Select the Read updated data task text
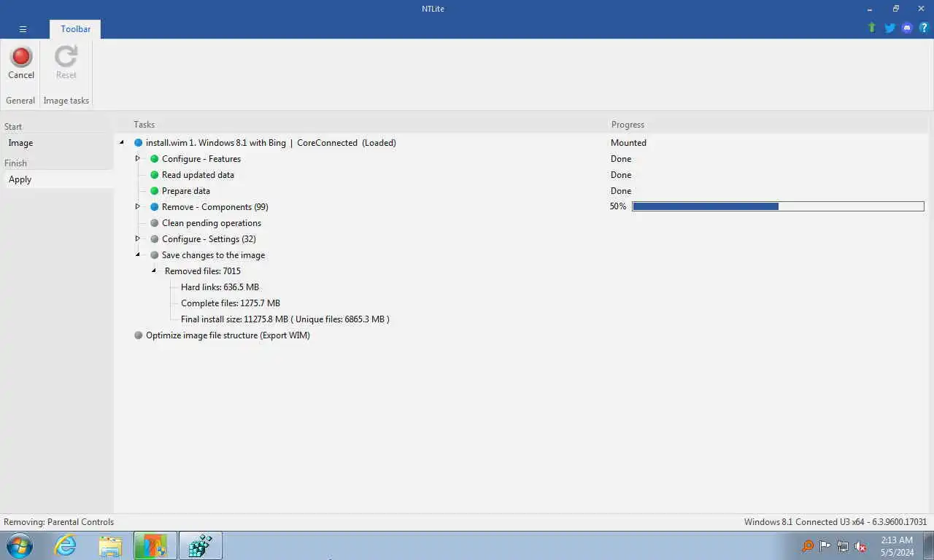Viewport: 934px width, 560px height. click(198, 175)
